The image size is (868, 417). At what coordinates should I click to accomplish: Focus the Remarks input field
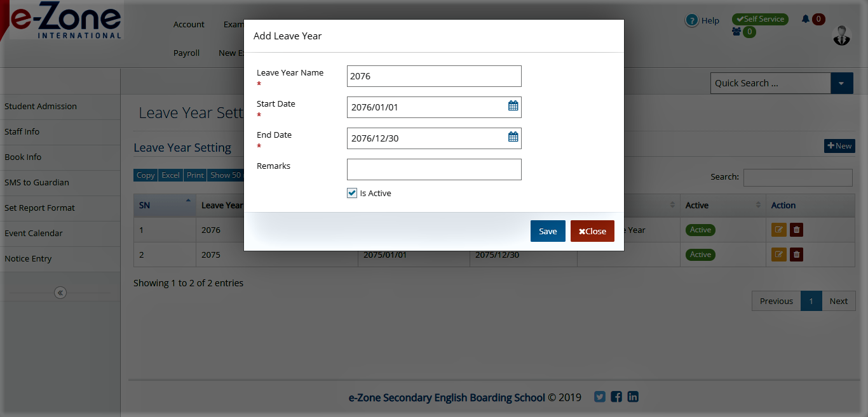point(434,169)
